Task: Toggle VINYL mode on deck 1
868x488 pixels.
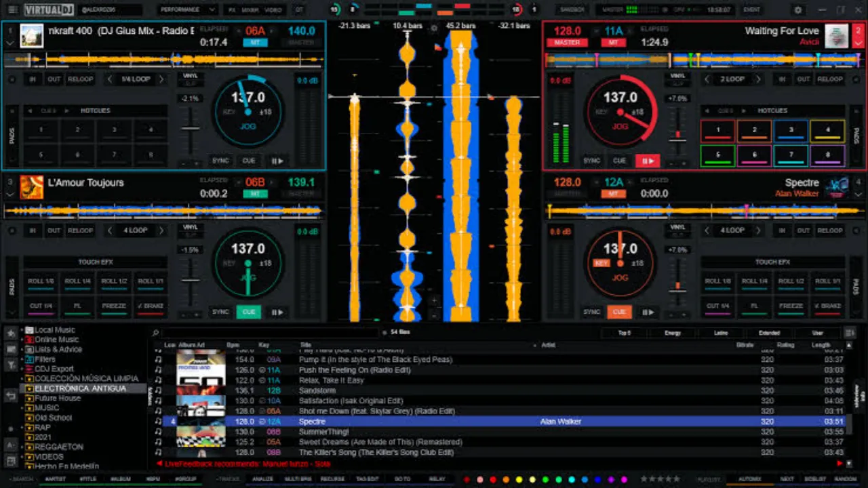Action: [x=190, y=76]
